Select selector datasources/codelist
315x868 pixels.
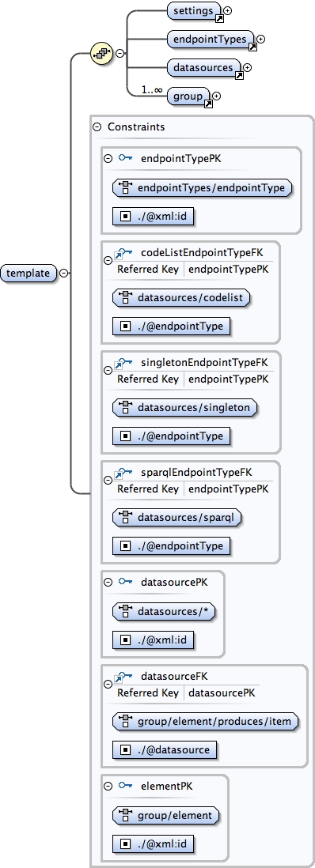pos(181,298)
